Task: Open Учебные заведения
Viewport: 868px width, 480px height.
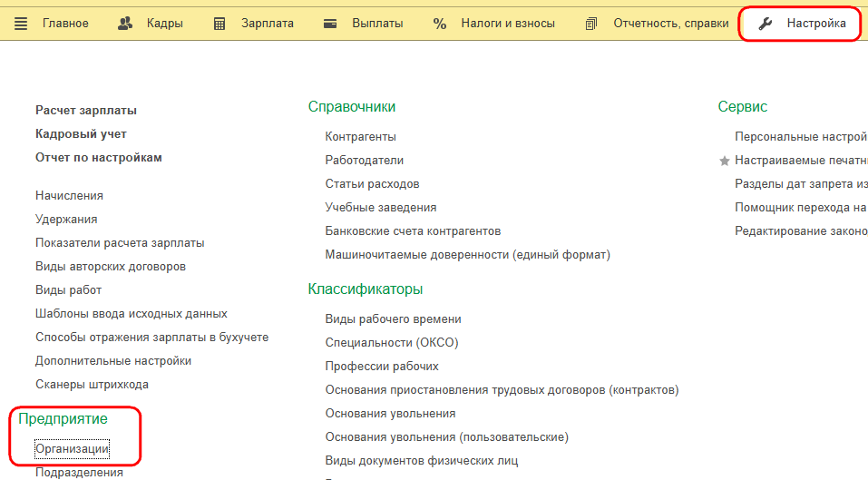Action: click(381, 207)
